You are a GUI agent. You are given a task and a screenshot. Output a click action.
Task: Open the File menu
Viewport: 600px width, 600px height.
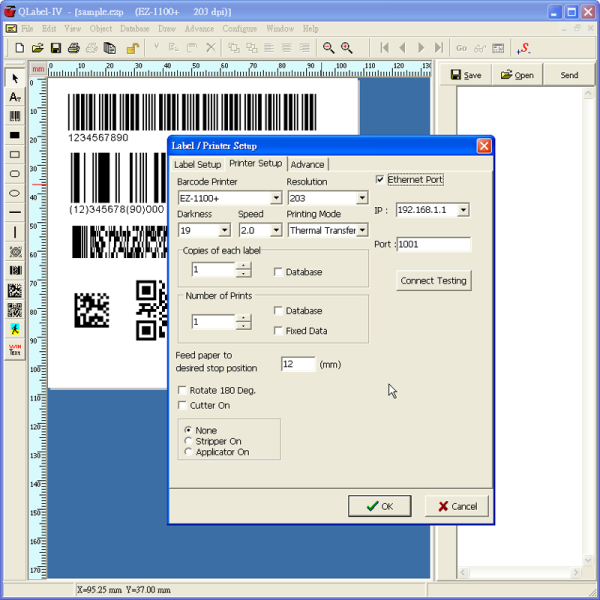(27, 29)
